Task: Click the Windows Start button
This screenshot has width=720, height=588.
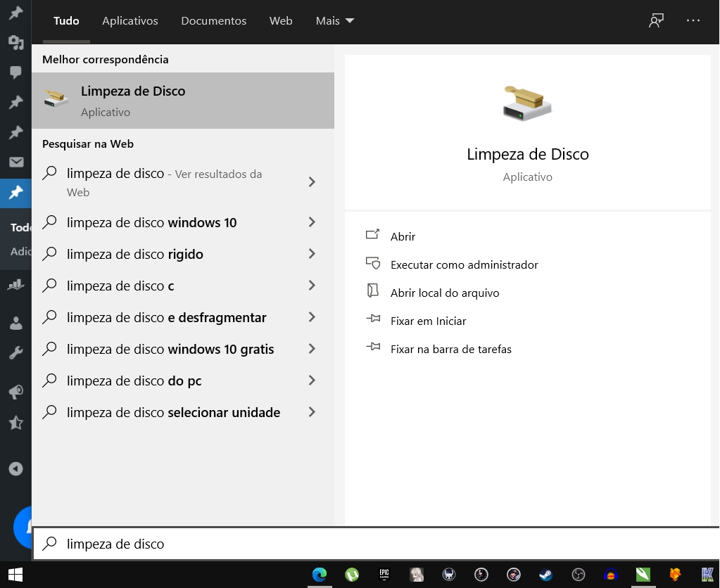Action: point(15,575)
